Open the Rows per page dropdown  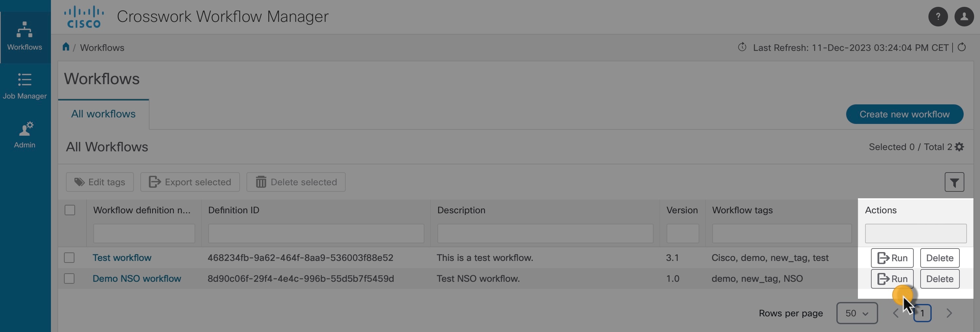(857, 313)
